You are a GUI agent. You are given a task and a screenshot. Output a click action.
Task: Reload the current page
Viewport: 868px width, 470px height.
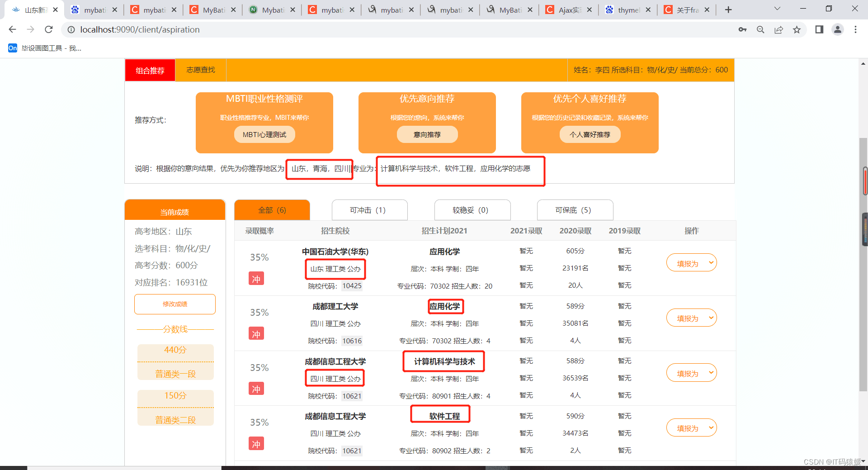(49, 29)
